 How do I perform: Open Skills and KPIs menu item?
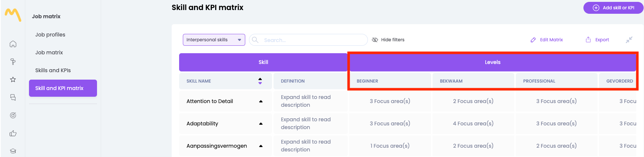(x=53, y=70)
